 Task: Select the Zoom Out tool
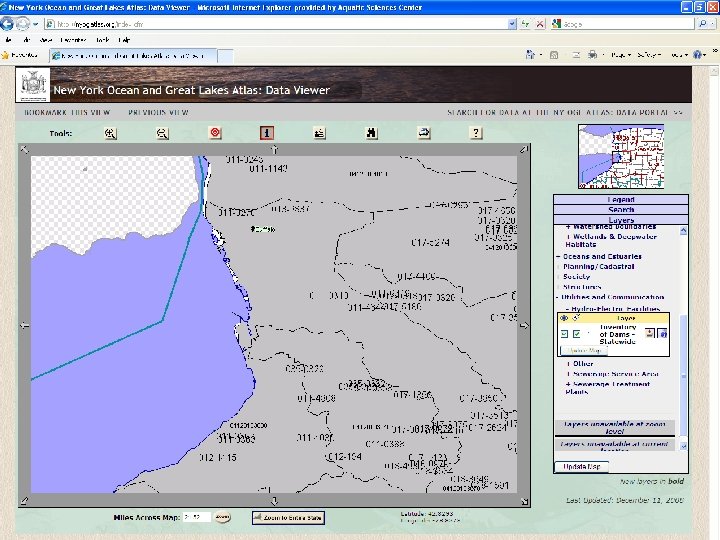click(163, 132)
